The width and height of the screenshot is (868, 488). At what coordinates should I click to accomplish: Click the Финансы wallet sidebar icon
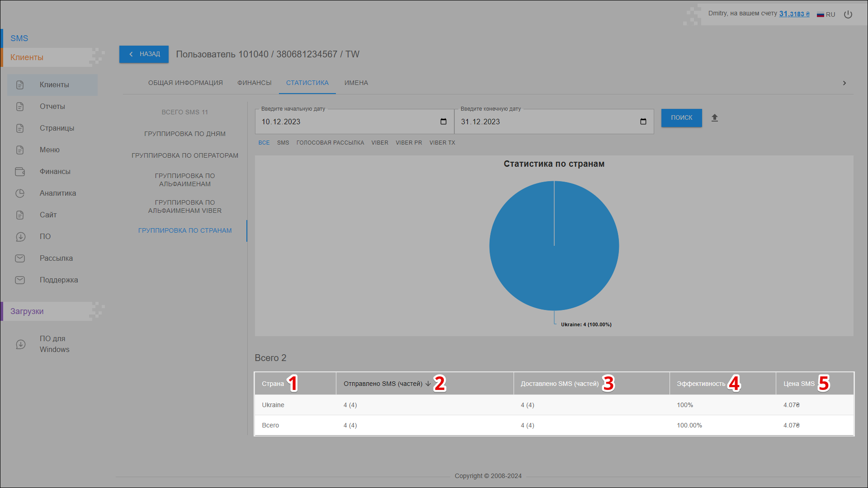(x=20, y=172)
